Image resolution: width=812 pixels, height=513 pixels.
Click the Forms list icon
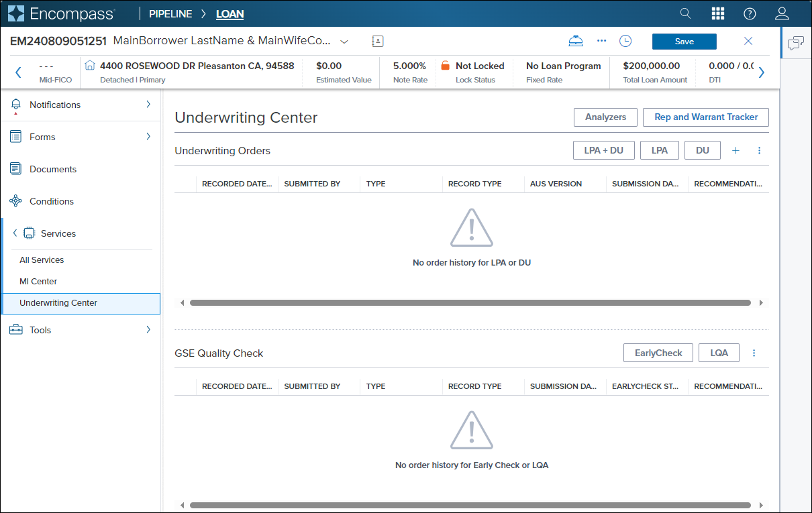(x=15, y=137)
